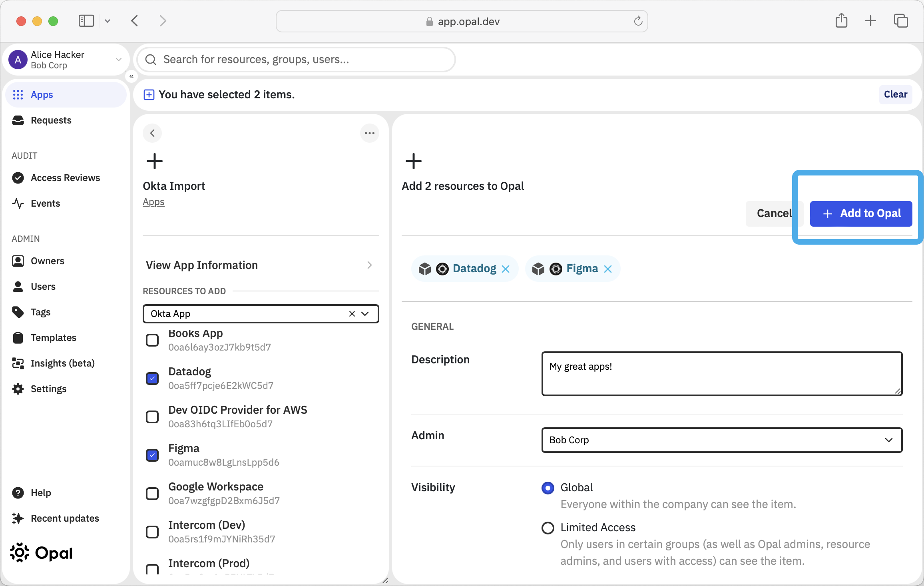Check the Intercom (Prod) checkbox

152,569
